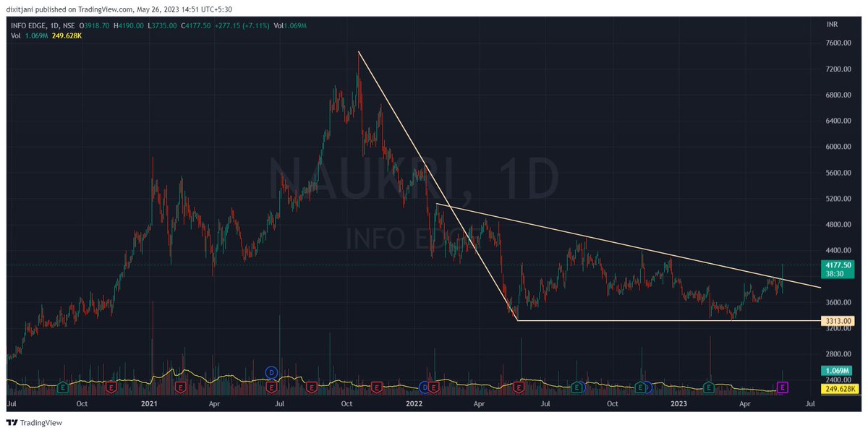Click the INR currency label
Viewport: 868px width, 433px height.
(832, 25)
